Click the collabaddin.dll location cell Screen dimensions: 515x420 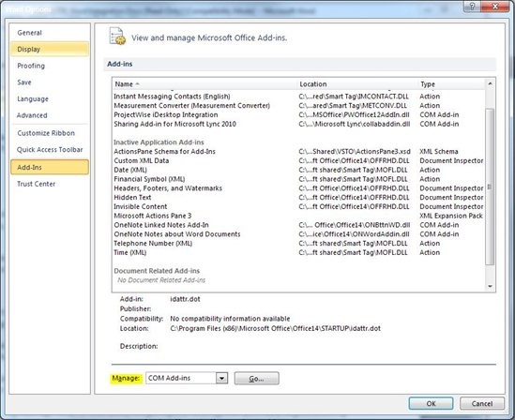click(355, 124)
